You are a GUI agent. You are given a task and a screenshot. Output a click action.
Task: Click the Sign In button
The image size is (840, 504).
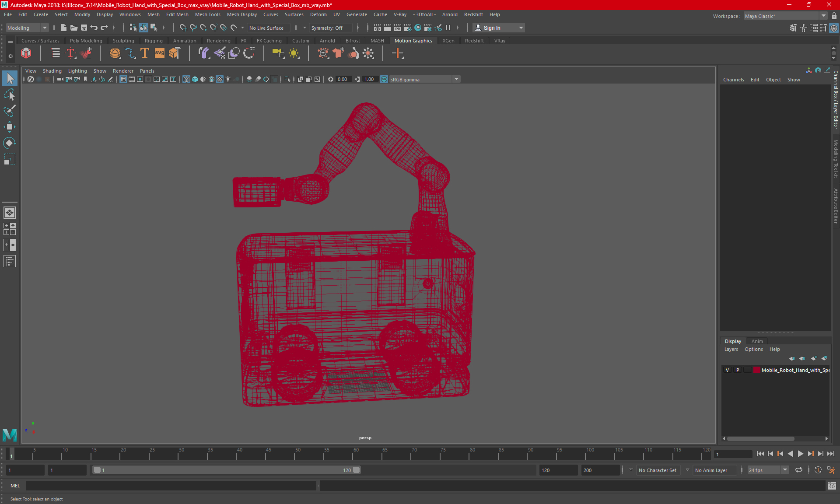click(x=492, y=28)
